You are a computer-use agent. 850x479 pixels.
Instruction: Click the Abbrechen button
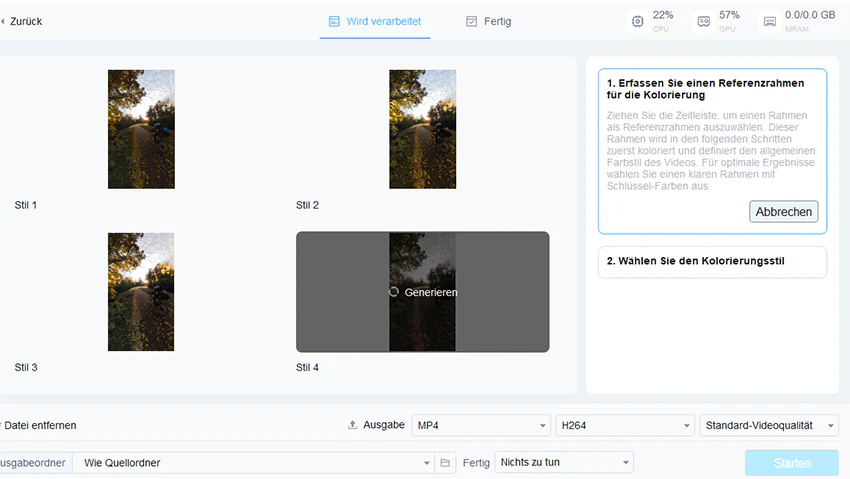pyautogui.click(x=783, y=211)
